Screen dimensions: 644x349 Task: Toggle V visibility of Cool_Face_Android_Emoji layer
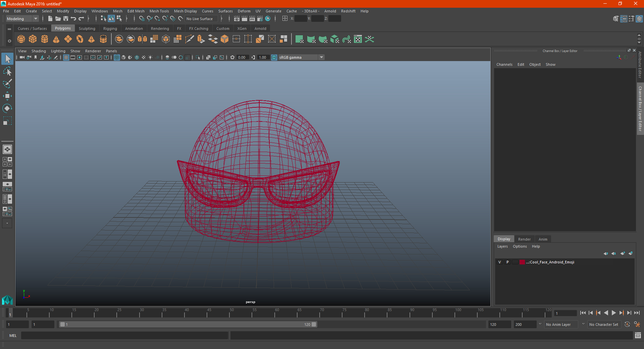coord(500,262)
